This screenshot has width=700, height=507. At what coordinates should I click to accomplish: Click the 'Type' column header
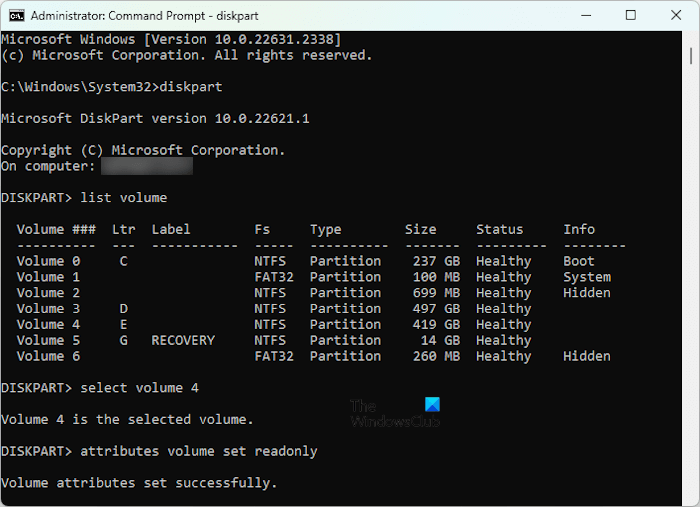coord(326,230)
